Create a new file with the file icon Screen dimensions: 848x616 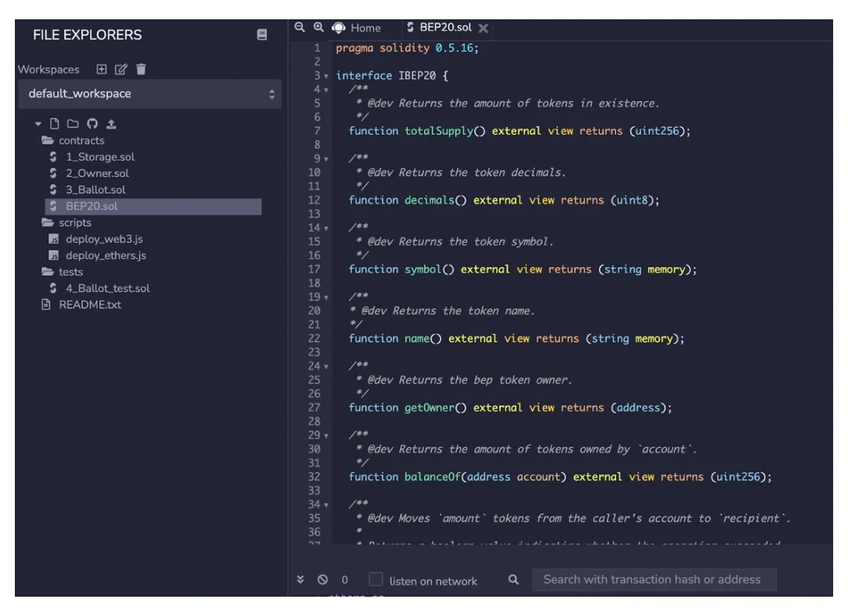click(54, 124)
